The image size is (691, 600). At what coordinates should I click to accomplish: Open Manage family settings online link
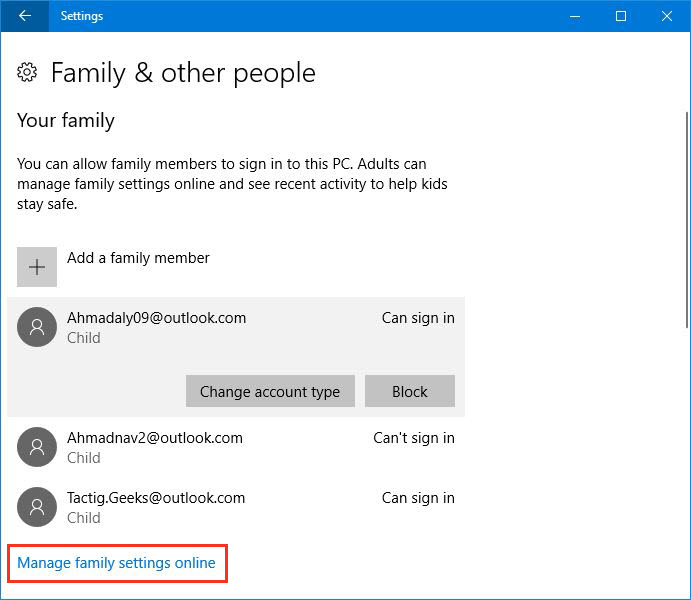[116, 563]
